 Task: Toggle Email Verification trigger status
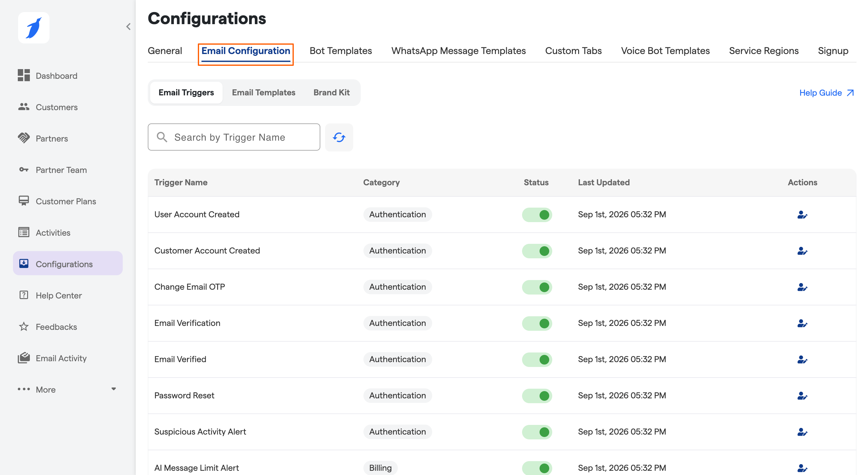pyautogui.click(x=537, y=323)
